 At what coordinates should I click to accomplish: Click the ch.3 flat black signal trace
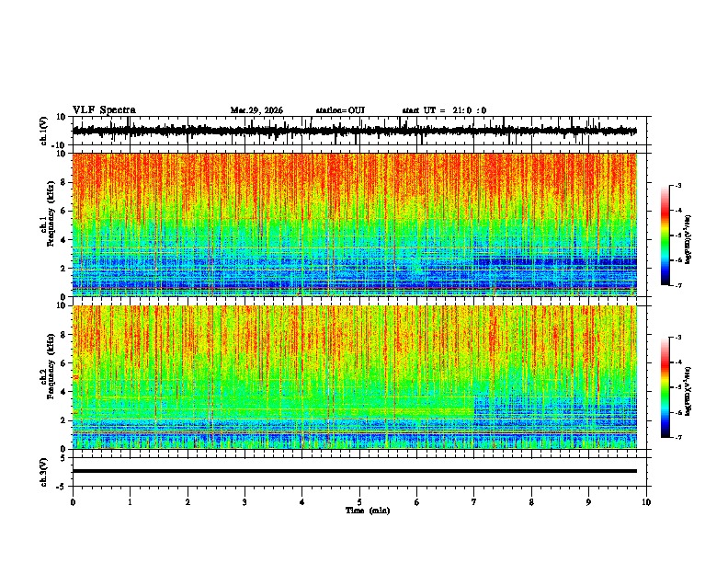[354, 471]
